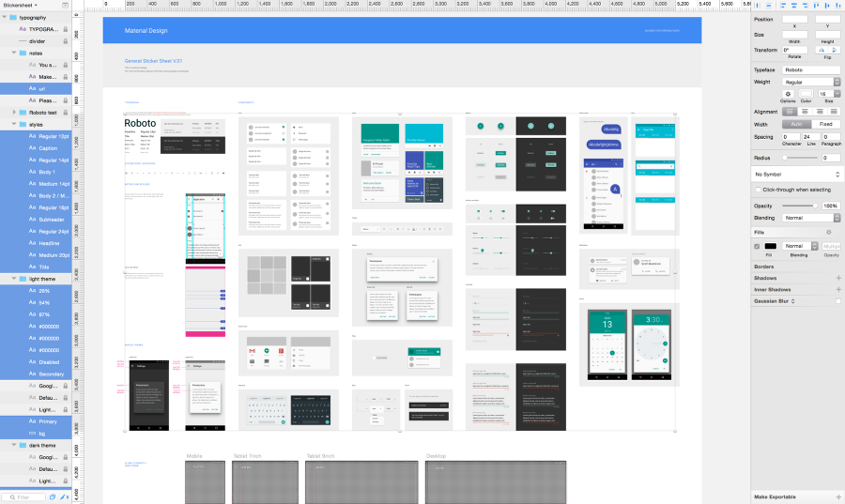Click the pencil slice count icon
This screenshot has width=845, height=504.
63,497
